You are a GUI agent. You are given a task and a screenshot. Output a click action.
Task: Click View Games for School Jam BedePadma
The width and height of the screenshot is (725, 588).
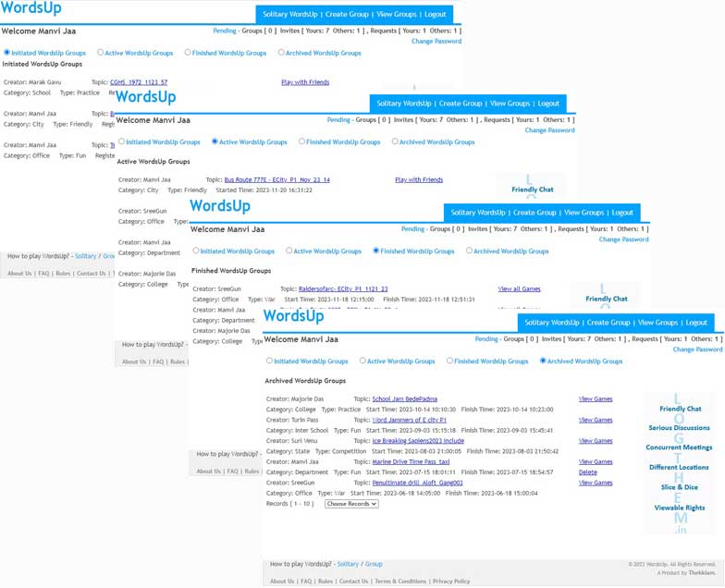point(596,399)
